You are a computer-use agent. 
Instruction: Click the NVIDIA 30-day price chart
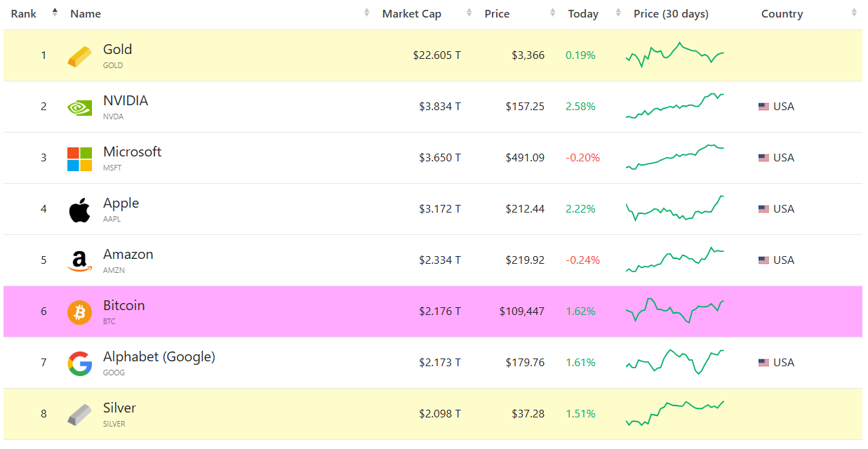point(674,106)
